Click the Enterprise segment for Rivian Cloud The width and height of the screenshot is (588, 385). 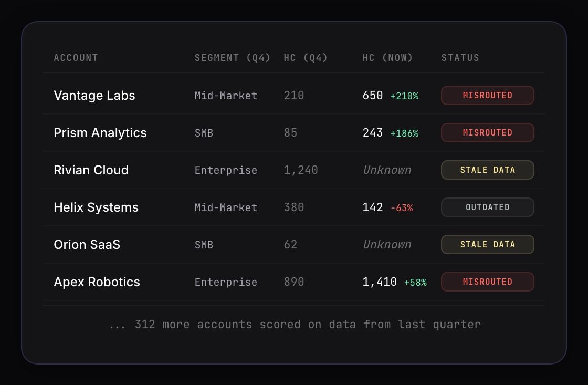(x=226, y=170)
